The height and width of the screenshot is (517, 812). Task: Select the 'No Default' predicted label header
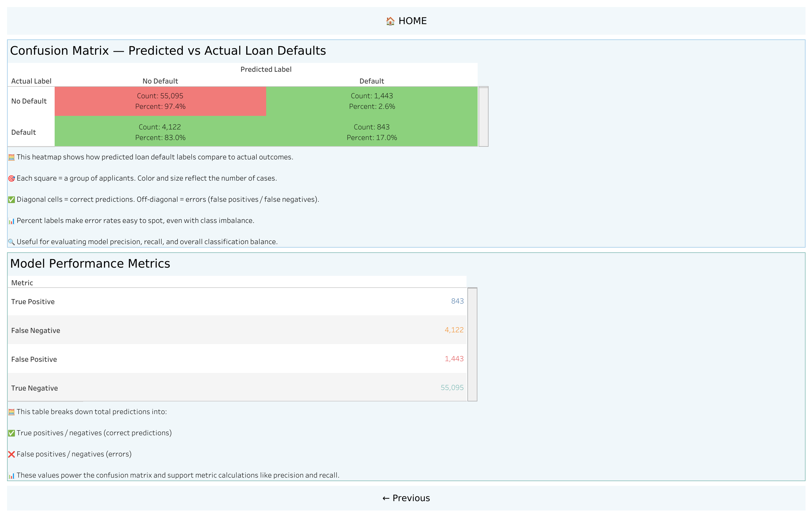[160, 81]
